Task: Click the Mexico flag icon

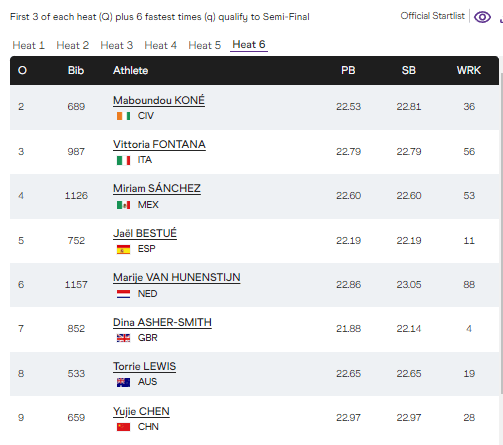Action: click(123, 205)
